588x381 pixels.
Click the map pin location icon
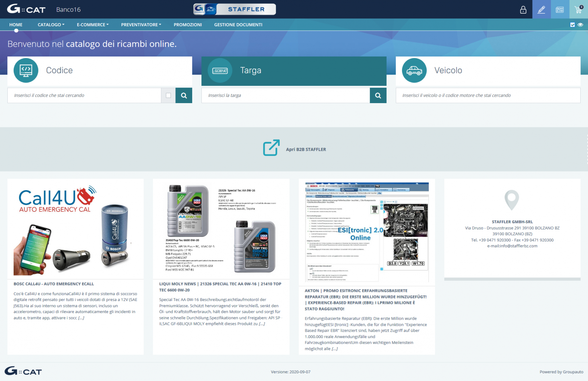(x=512, y=200)
